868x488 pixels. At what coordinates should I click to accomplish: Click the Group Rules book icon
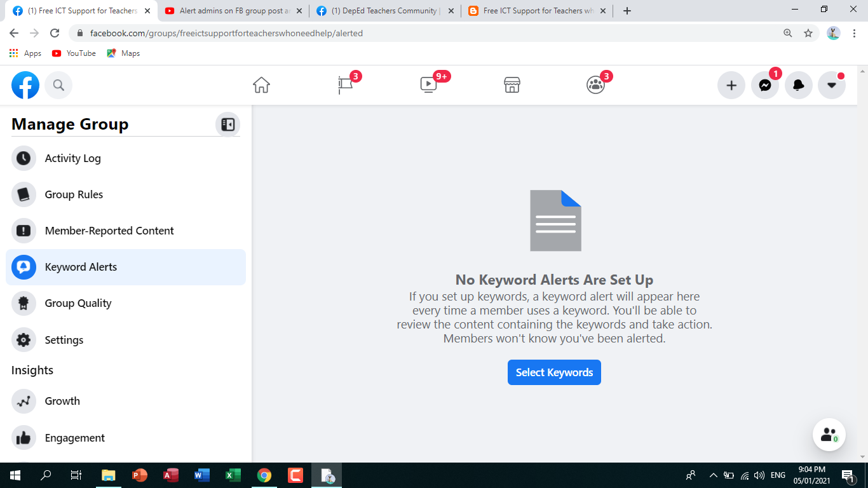coord(24,194)
